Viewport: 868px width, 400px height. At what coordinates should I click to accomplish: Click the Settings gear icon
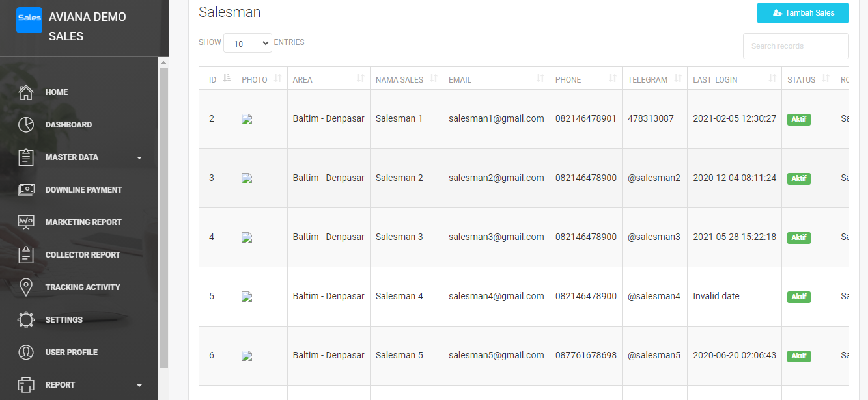click(26, 320)
